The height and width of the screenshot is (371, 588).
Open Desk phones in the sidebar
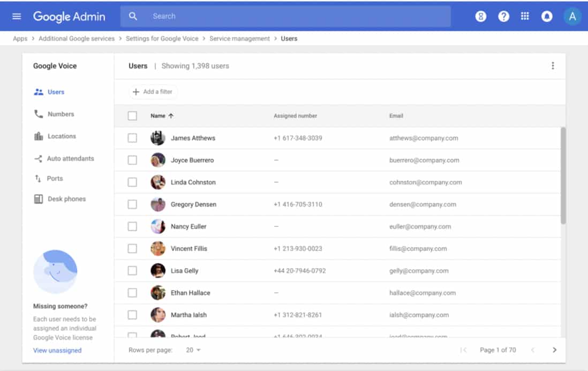pyautogui.click(x=60, y=199)
